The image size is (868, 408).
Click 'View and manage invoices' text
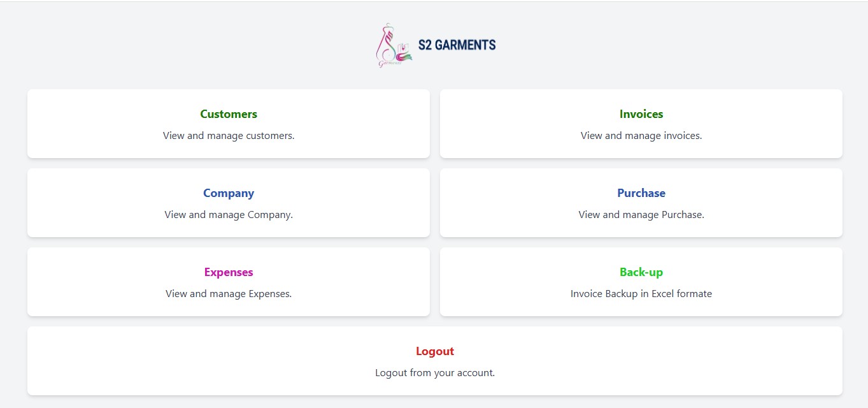[x=641, y=135]
